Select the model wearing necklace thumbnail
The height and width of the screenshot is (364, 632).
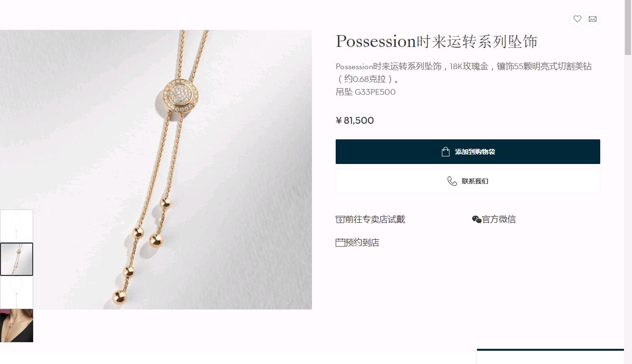17,326
